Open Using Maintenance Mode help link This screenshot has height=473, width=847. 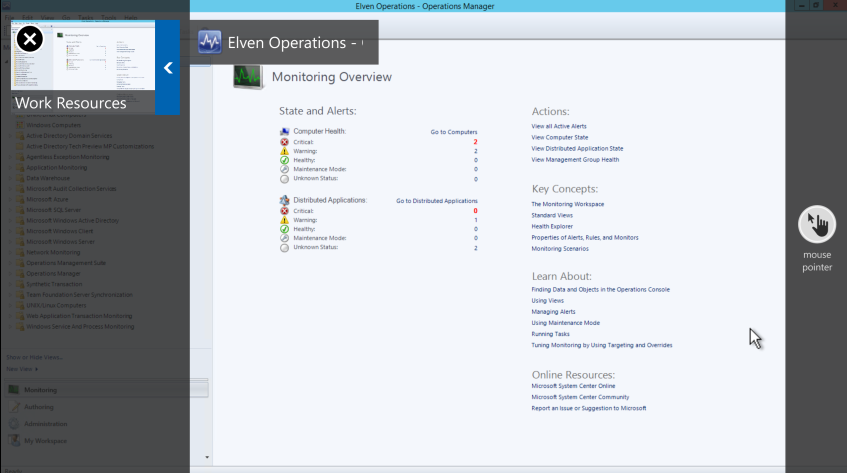(x=565, y=323)
